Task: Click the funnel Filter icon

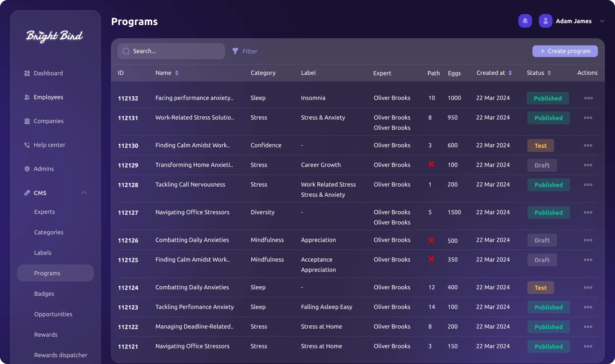Action: (235, 51)
